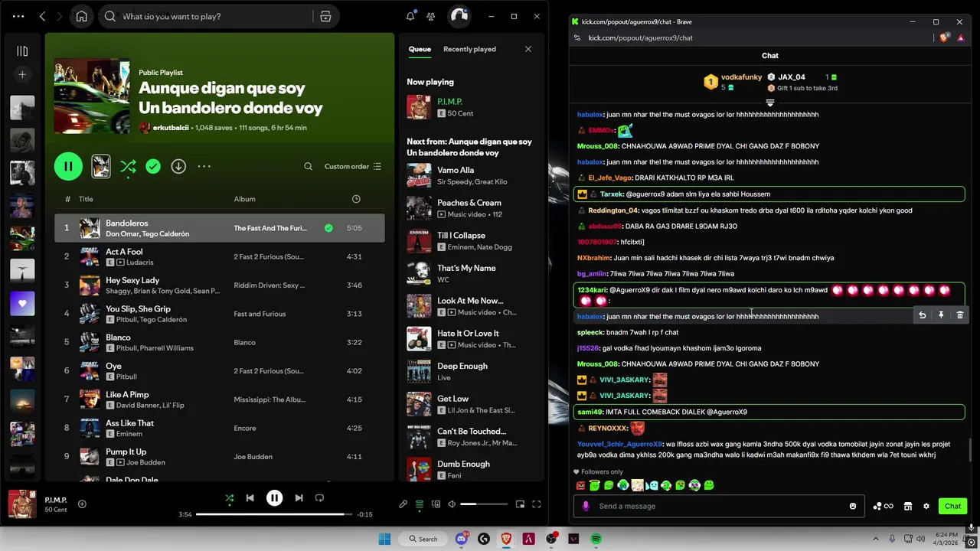Send message with green Chat button
The image size is (980, 551).
click(952, 506)
